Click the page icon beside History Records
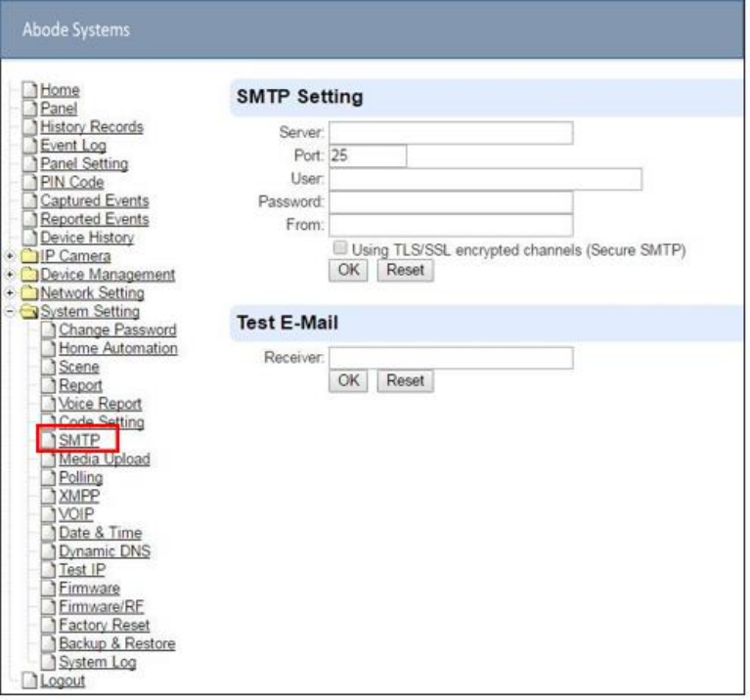This screenshot has width=750, height=700. pyautogui.click(x=29, y=127)
